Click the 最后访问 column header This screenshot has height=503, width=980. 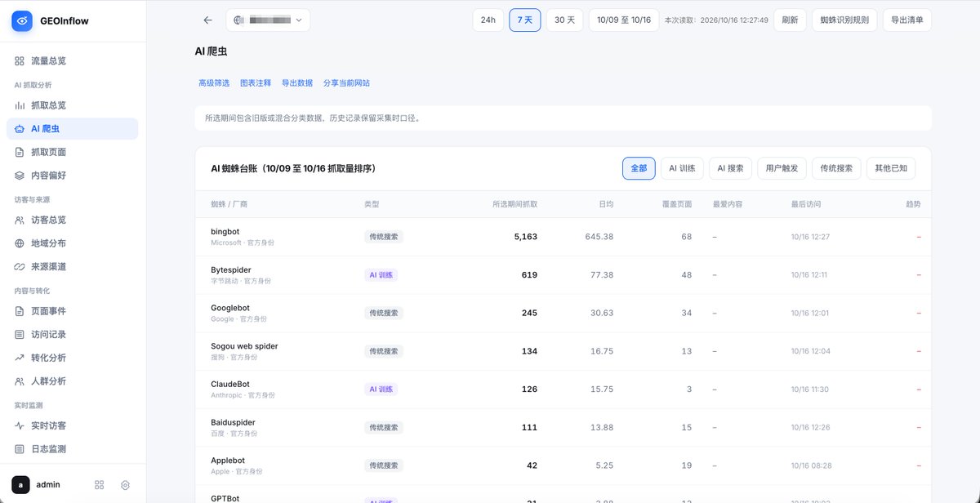[806, 204]
